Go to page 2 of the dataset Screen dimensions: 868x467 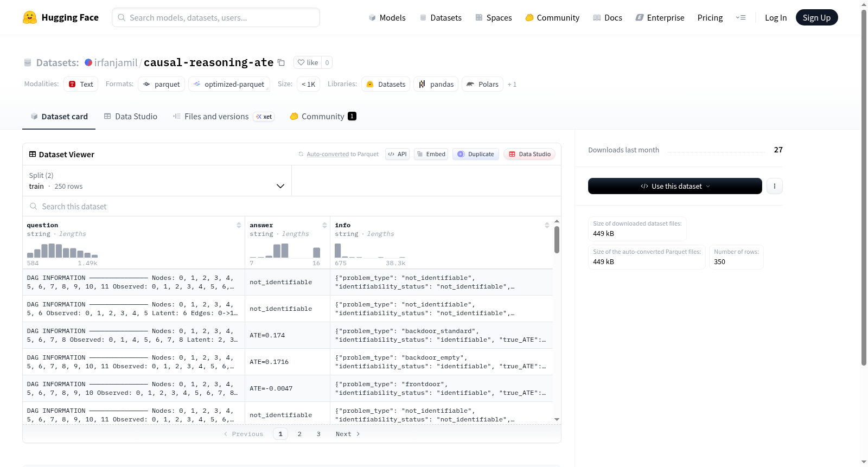[x=299, y=434]
